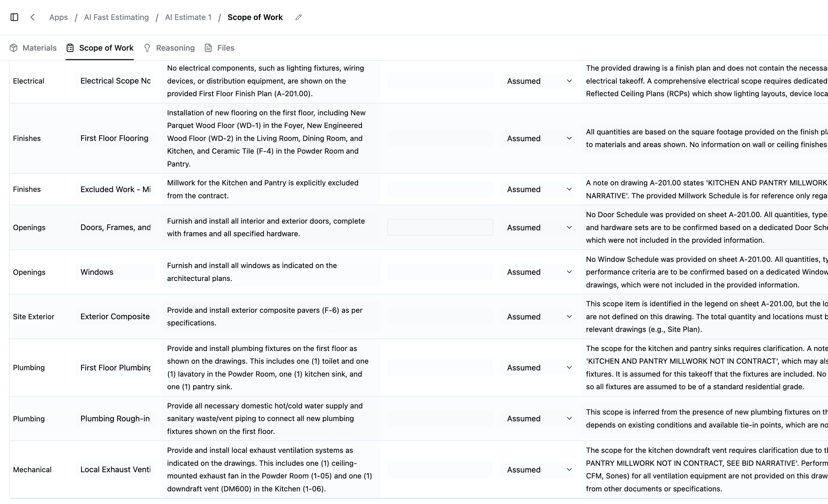Click the Materials cube icon
This screenshot has width=828, height=504.
(x=14, y=48)
